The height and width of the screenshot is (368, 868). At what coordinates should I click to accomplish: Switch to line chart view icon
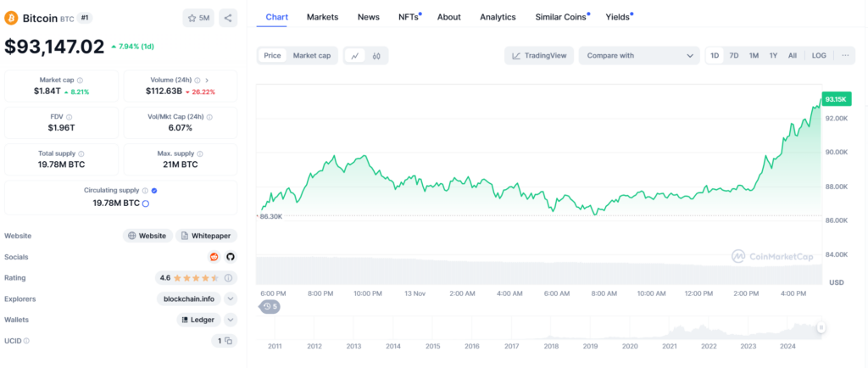click(355, 55)
